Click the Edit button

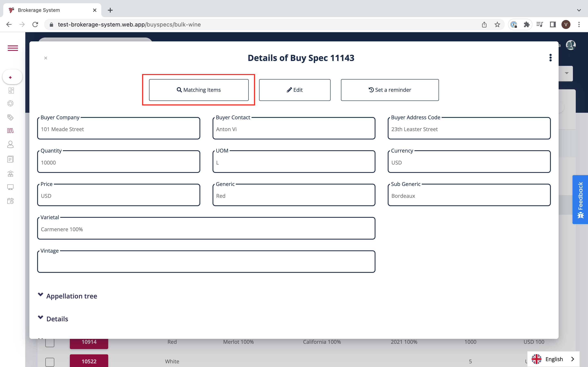click(x=294, y=90)
